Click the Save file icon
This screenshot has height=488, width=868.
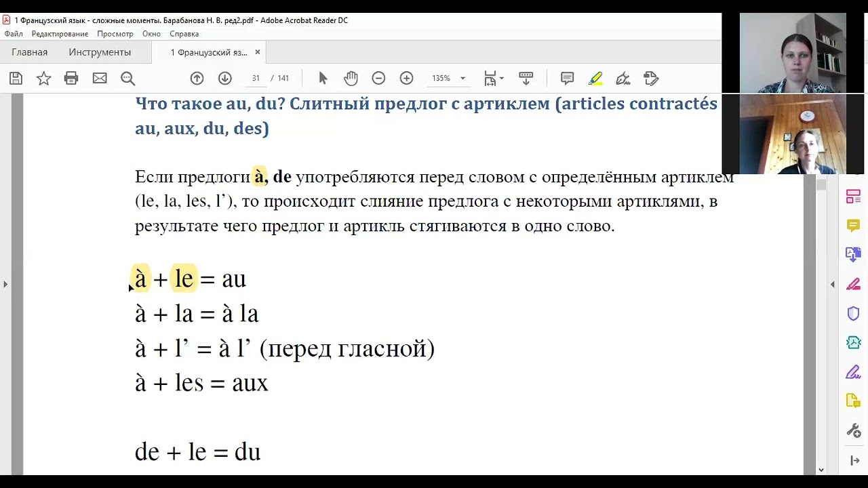(x=16, y=79)
